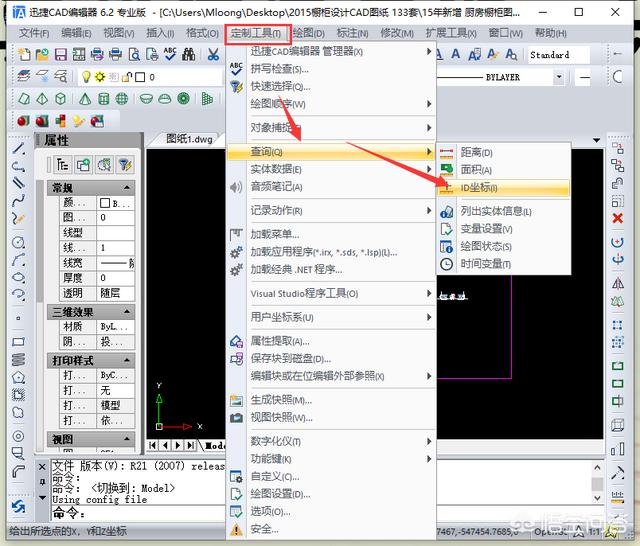Collapse the 打印样式 properties section
The width and height of the screenshot is (640, 546).
coord(128,360)
